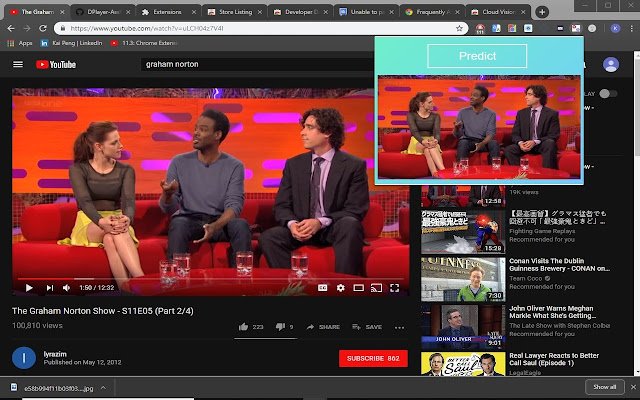Image resolution: width=640 pixels, height=400 pixels.
Task: Open the Real Lawyer Reacts video title
Action: click(553, 359)
